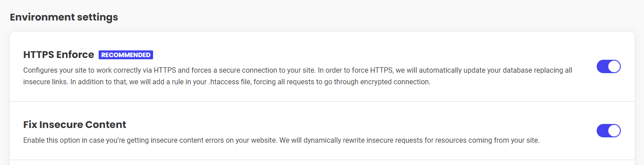Click the white knob on Fix Insecure Content toggle
This screenshot has width=644, height=165.
coord(614,131)
